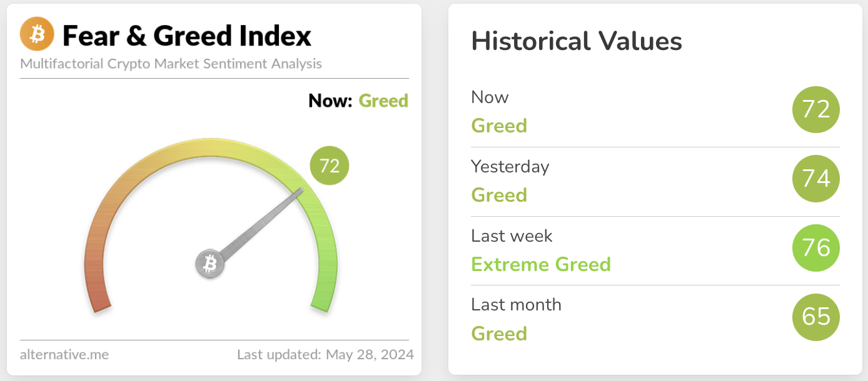Select the Now value circle showing 72

click(x=815, y=110)
